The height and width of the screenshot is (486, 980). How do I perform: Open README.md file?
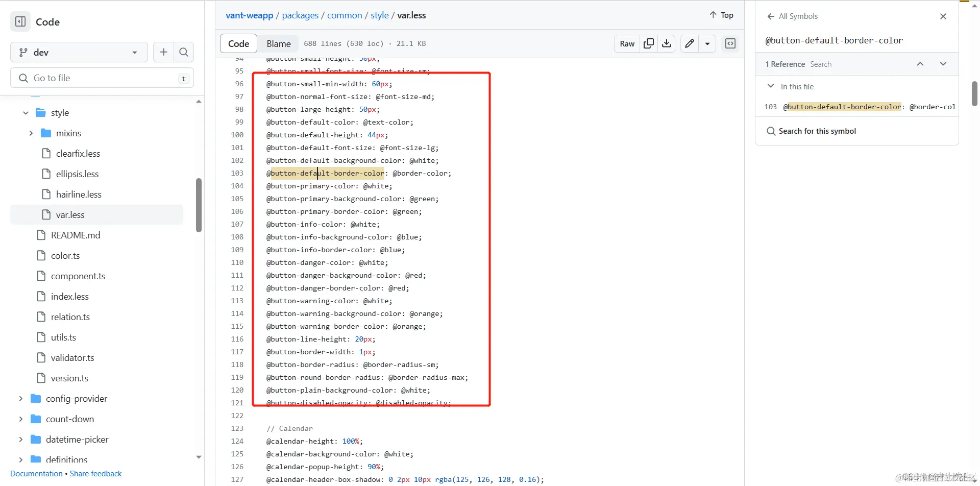[x=76, y=235]
